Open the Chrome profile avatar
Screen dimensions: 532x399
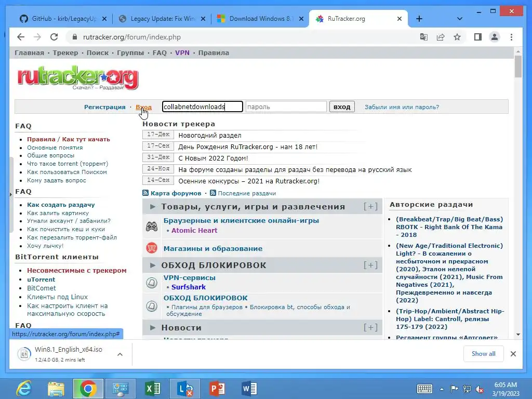495,37
